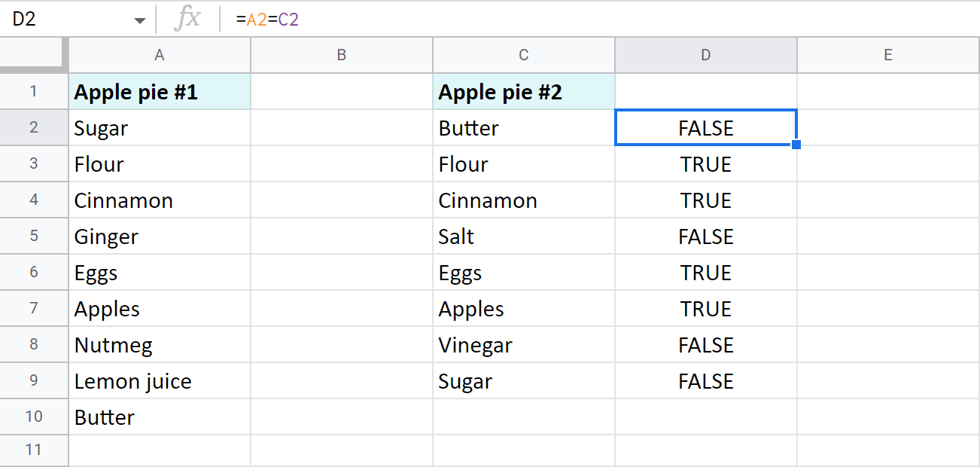The width and height of the screenshot is (980, 467).
Task: Click the fx function icon
Action: [188, 18]
